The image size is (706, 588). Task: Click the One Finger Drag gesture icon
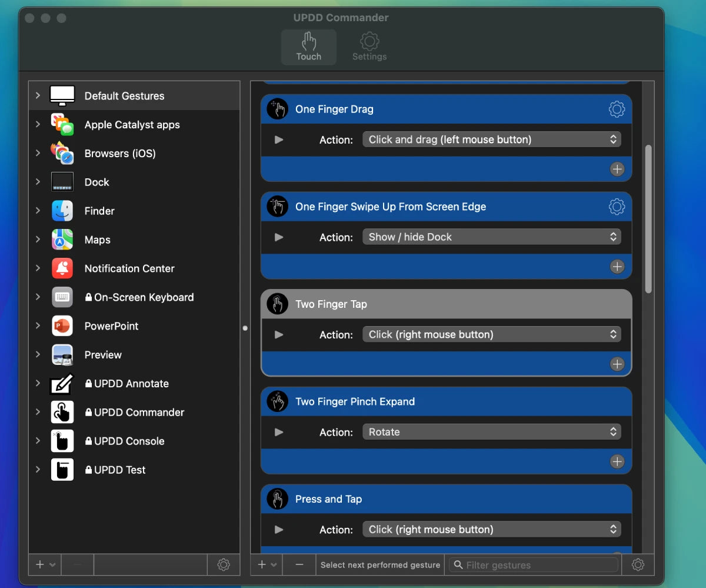click(278, 109)
